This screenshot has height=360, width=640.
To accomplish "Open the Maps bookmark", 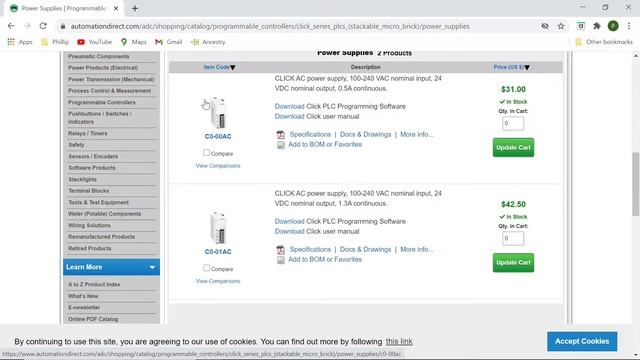I will point(133,42).
